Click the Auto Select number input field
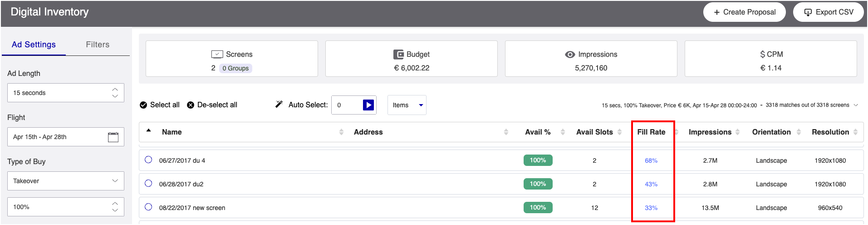The width and height of the screenshot is (868, 225). [x=347, y=105]
